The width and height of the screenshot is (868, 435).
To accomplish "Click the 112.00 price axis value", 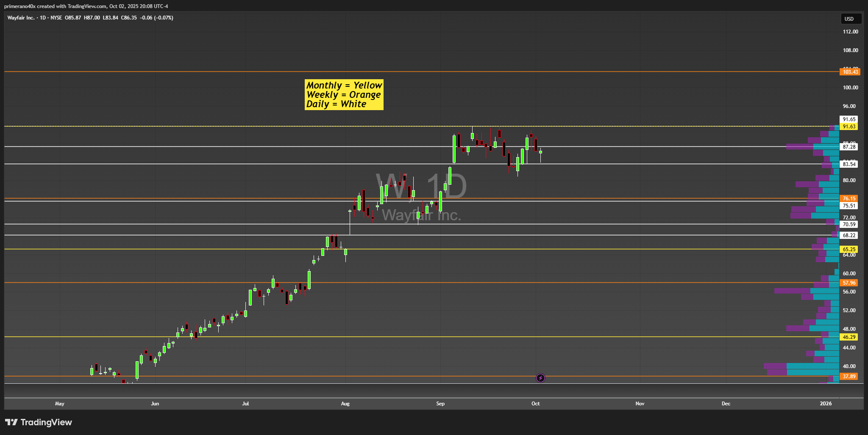I will (x=850, y=32).
